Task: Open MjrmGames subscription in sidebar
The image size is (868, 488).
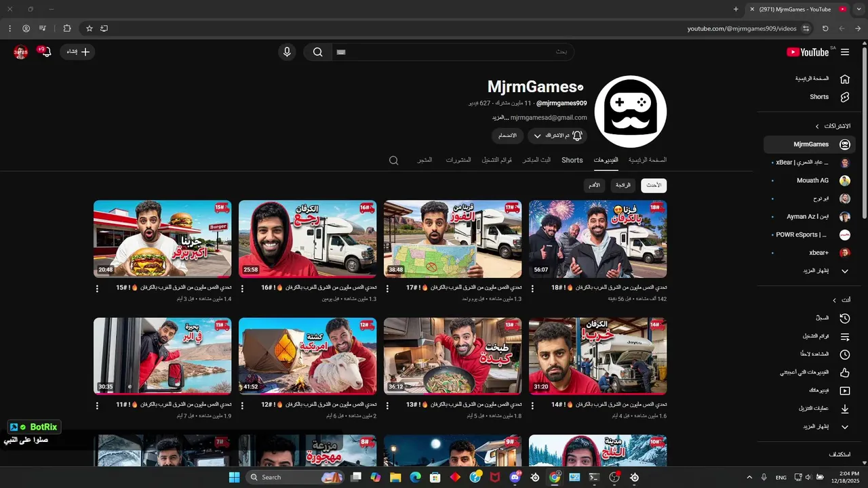Action: tap(810, 144)
